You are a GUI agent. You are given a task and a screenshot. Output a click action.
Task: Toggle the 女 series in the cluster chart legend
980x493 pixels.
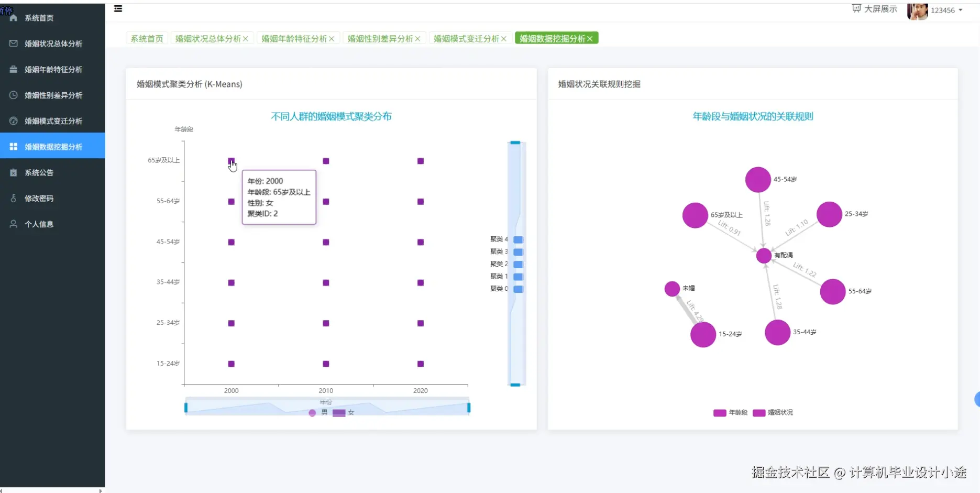coord(344,413)
